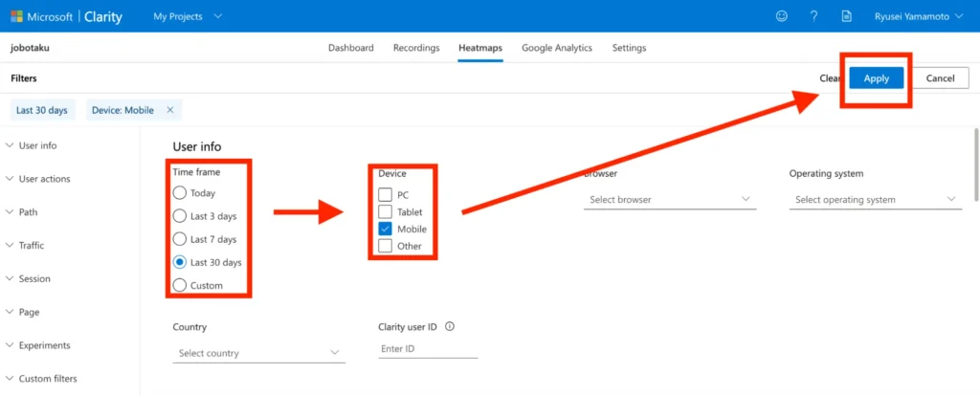Remove the Device: Mobile filter chip
Viewport: 980px width, 396px height.
(170, 110)
